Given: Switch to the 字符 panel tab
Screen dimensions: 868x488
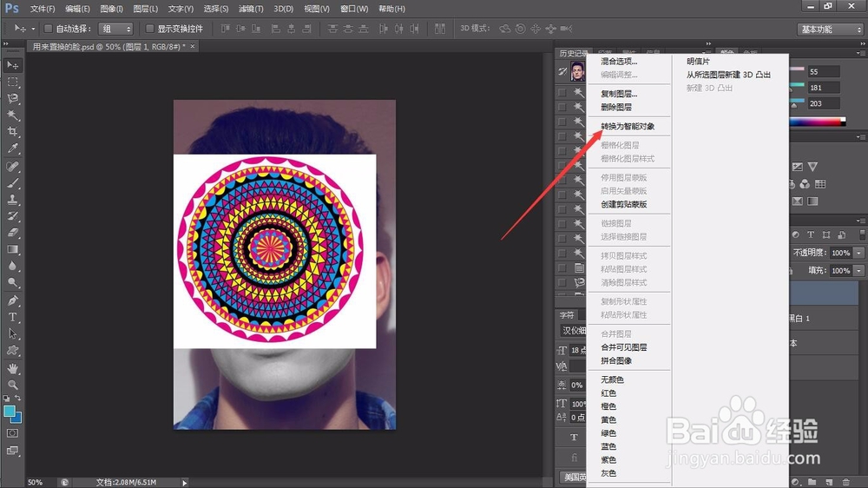Looking at the screenshot, I should 567,314.
